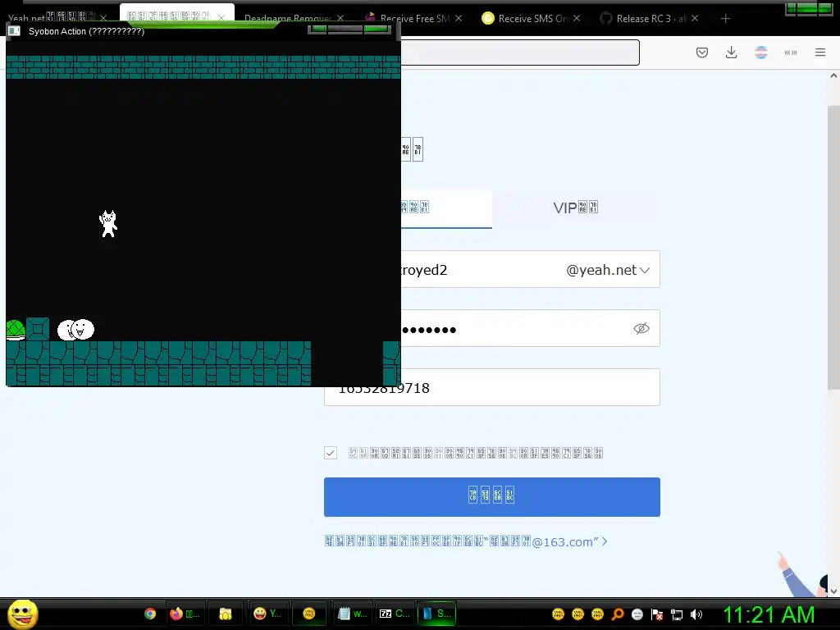Open the 7-Zip 'C...' taskbar item

[x=395, y=614]
